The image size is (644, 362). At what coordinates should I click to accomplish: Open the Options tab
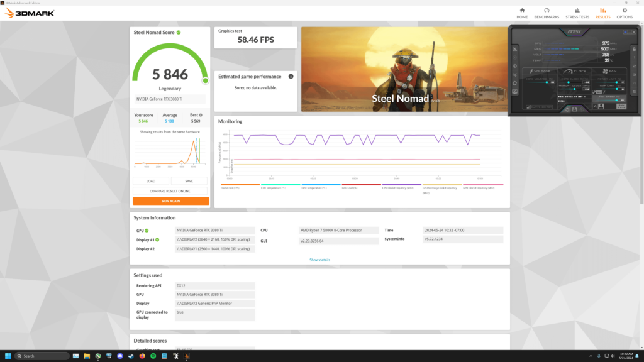click(625, 13)
